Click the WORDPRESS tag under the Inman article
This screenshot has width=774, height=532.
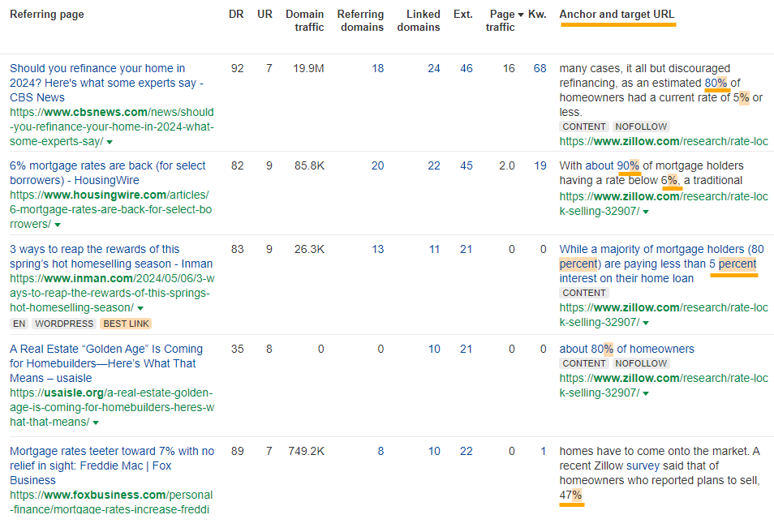(x=64, y=324)
